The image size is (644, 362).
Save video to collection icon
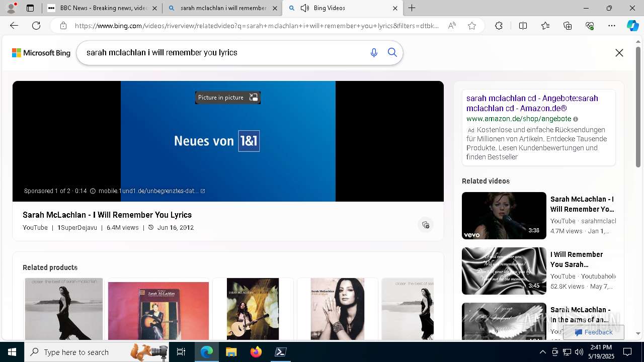426,225
